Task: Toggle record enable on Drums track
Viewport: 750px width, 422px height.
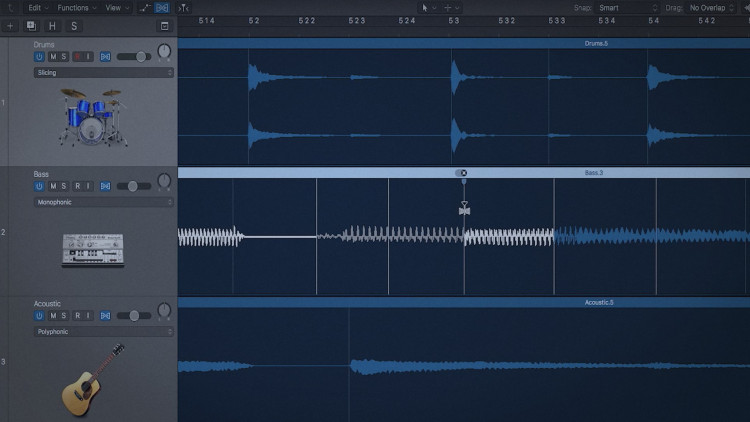Action: [77, 56]
